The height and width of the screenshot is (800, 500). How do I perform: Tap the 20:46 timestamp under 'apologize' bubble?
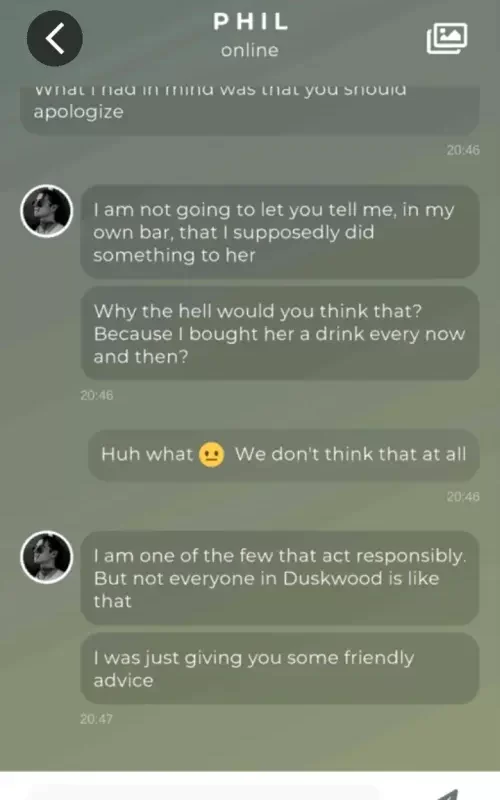[x=463, y=149]
